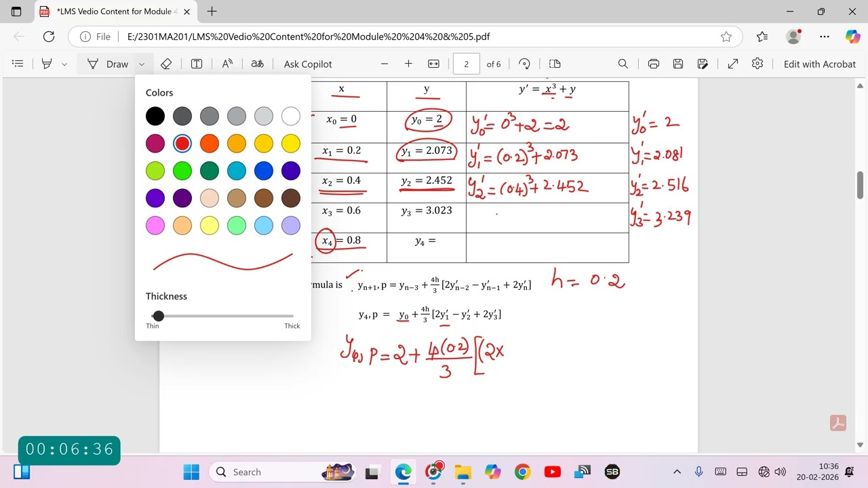Open Edge Settings and more menu
Screen dimensions: 868x488
tap(824, 37)
